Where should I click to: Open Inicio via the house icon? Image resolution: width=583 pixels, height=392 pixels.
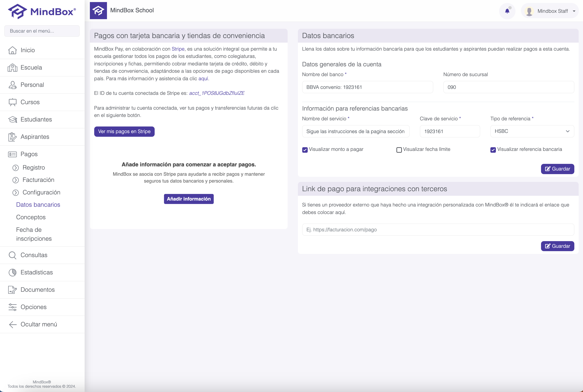coord(13,50)
